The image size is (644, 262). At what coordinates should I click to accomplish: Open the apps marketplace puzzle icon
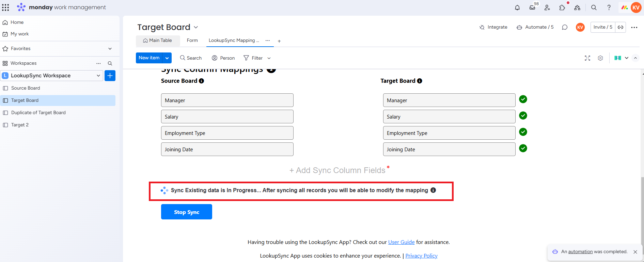pyautogui.click(x=562, y=7)
